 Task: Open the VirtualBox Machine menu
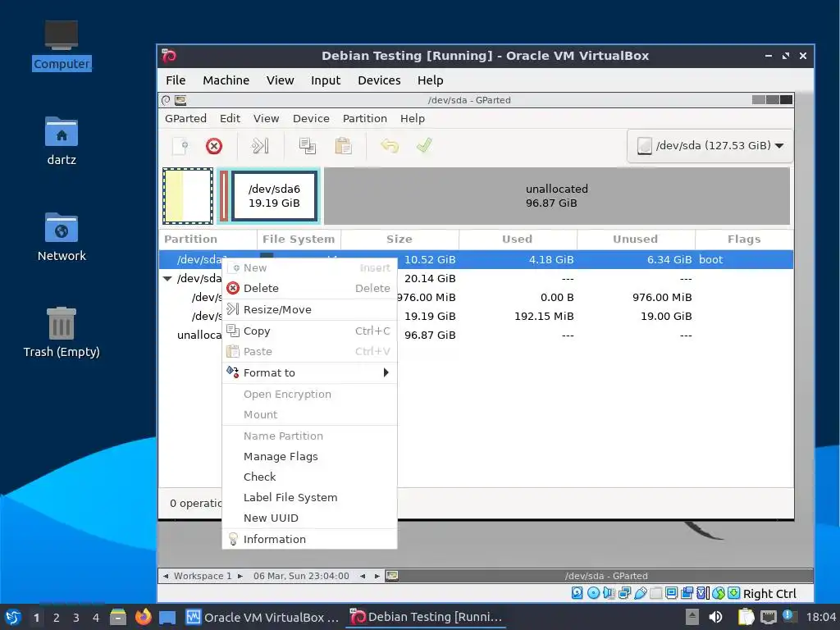226,80
